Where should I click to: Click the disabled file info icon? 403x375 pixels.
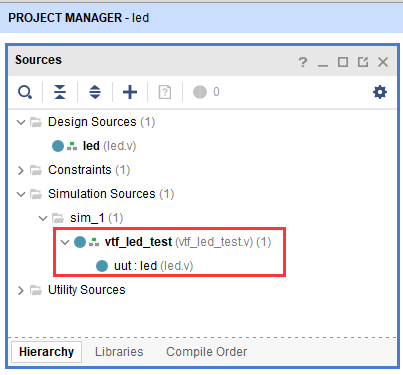[x=165, y=92]
